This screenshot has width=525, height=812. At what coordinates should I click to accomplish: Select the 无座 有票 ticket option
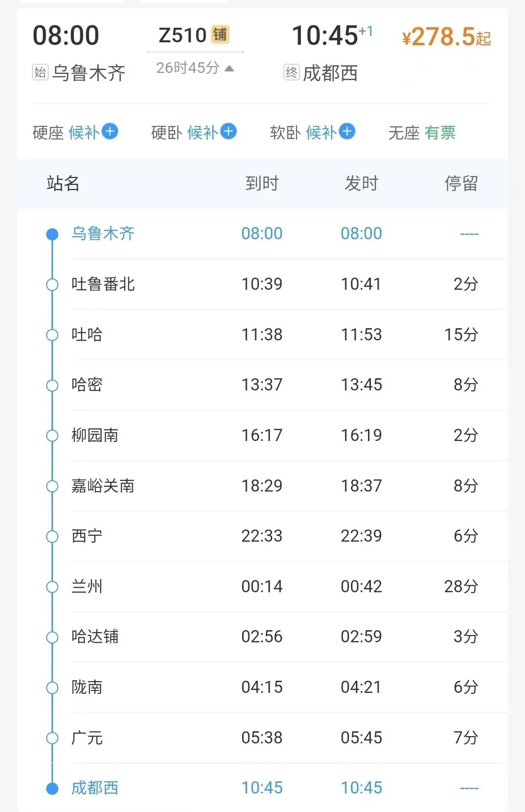(421, 132)
